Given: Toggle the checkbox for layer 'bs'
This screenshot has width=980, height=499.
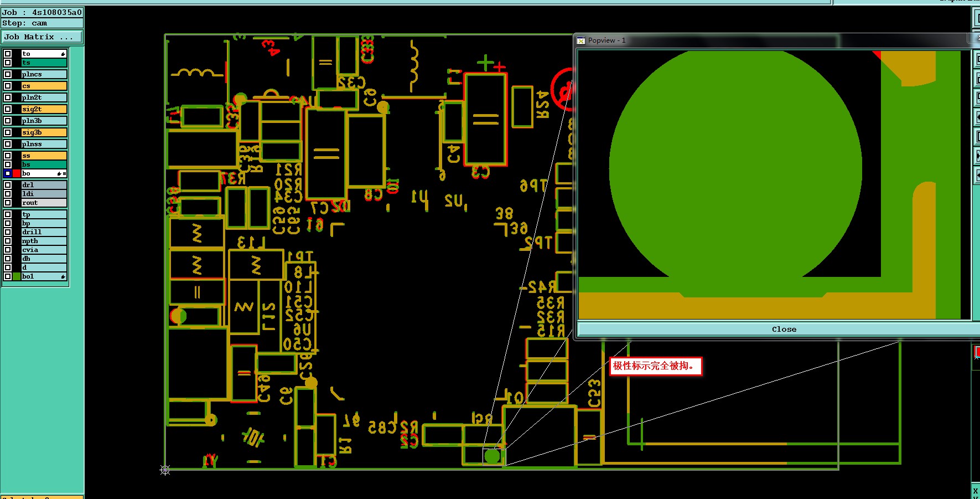Looking at the screenshot, I should [x=8, y=164].
